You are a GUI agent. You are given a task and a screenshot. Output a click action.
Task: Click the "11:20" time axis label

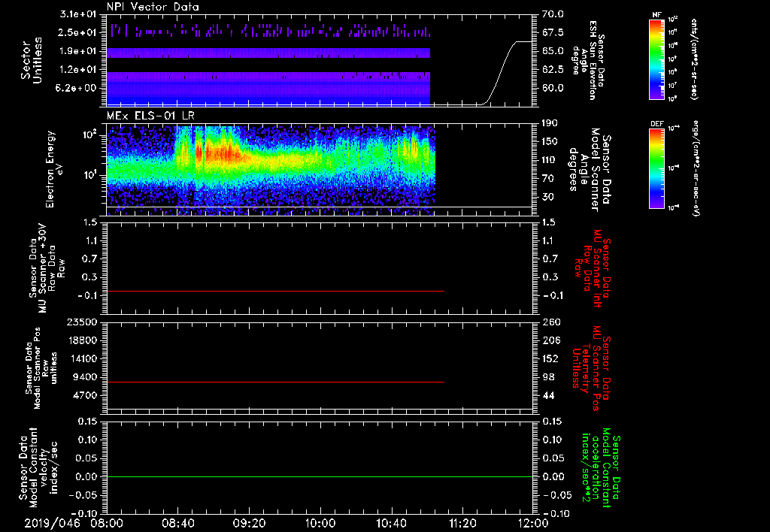[x=462, y=524]
